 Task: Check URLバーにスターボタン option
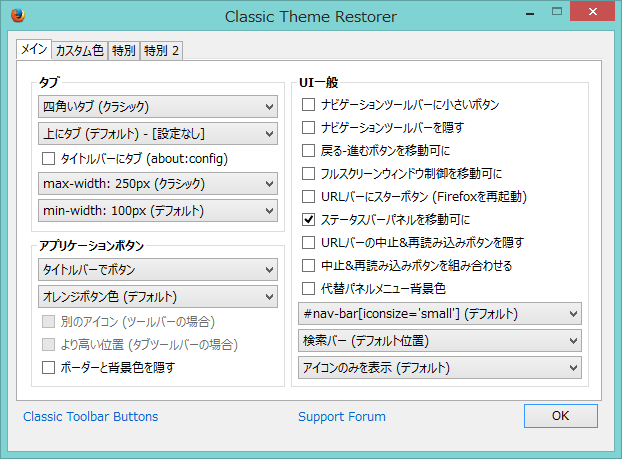click(x=308, y=196)
